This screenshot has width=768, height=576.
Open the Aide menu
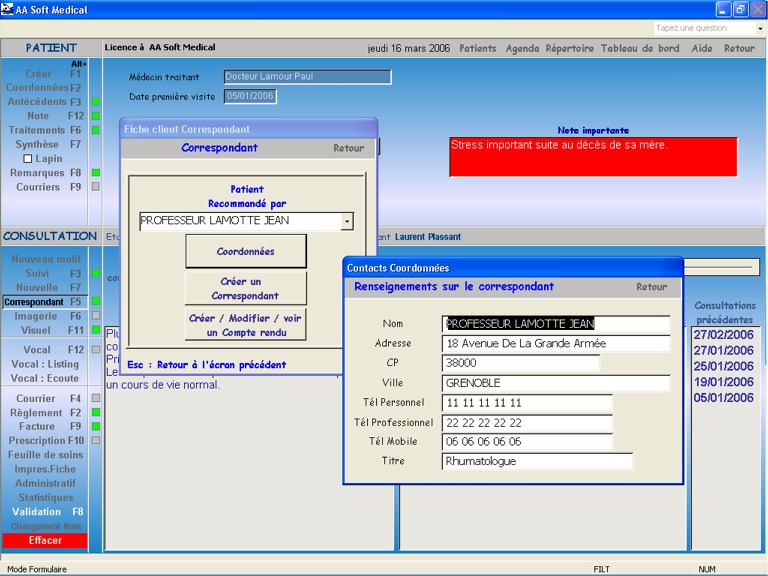pos(702,48)
